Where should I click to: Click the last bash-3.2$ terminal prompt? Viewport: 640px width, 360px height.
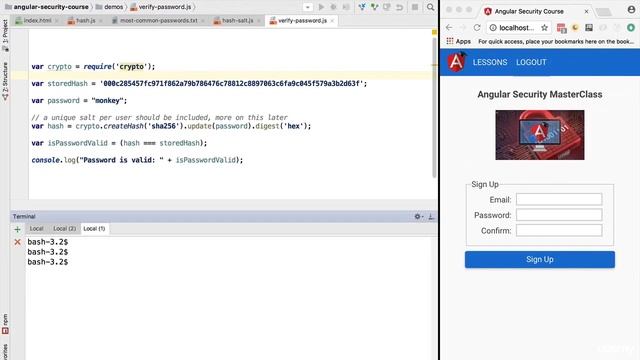click(x=48, y=262)
